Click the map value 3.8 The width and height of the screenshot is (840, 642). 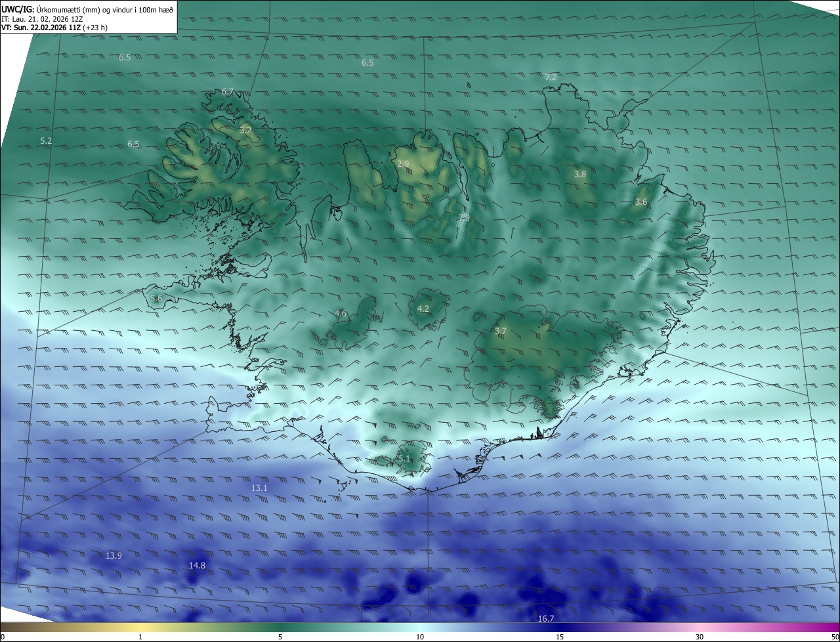coord(580,174)
